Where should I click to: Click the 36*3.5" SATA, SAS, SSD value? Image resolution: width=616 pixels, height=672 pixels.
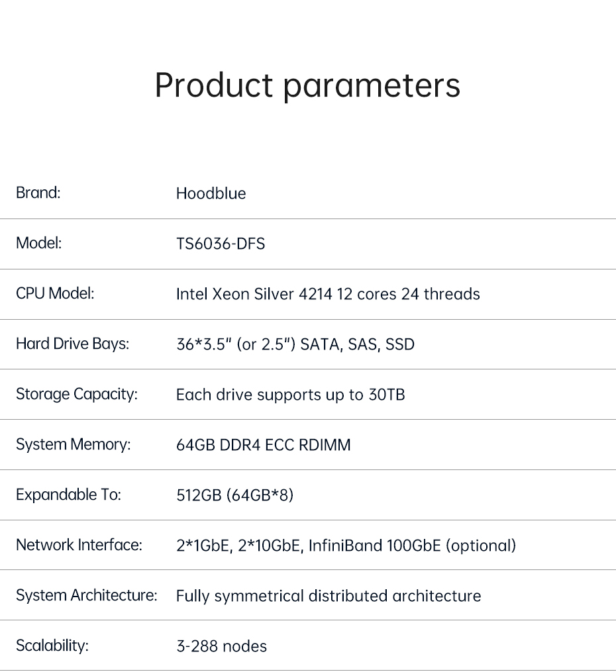click(x=295, y=344)
